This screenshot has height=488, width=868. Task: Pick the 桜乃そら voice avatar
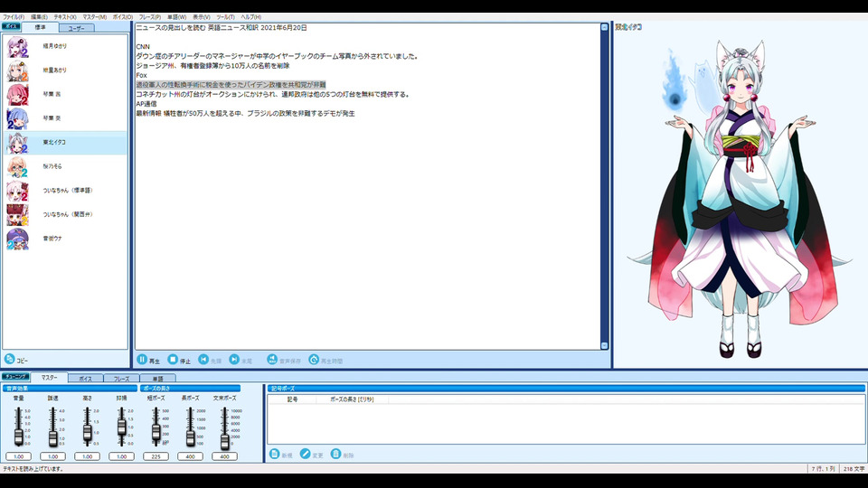point(18,167)
